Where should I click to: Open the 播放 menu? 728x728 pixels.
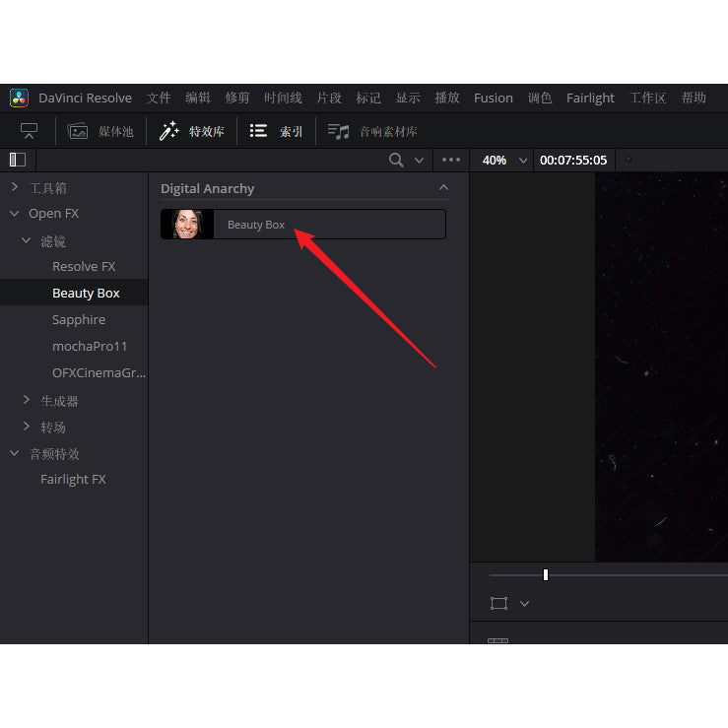(447, 98)
